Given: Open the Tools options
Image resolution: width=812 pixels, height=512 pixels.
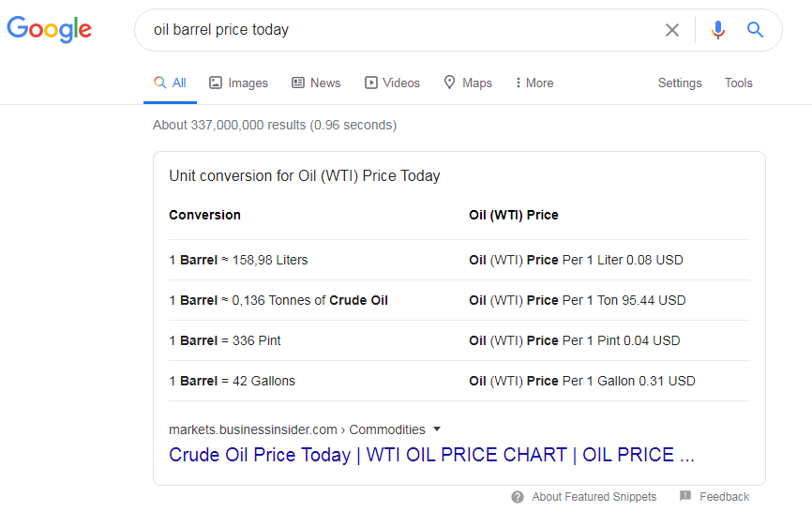Looking at the screenshot, I should 738,83.
